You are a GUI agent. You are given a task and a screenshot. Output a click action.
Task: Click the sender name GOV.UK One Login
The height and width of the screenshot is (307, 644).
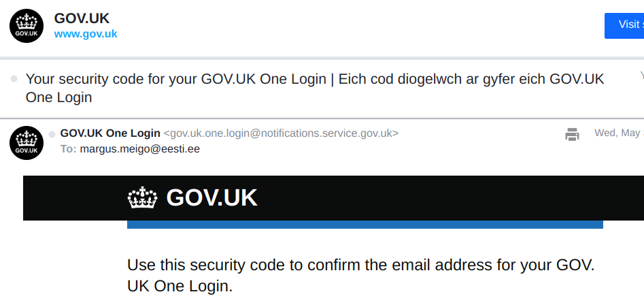(x=110, y=133)
